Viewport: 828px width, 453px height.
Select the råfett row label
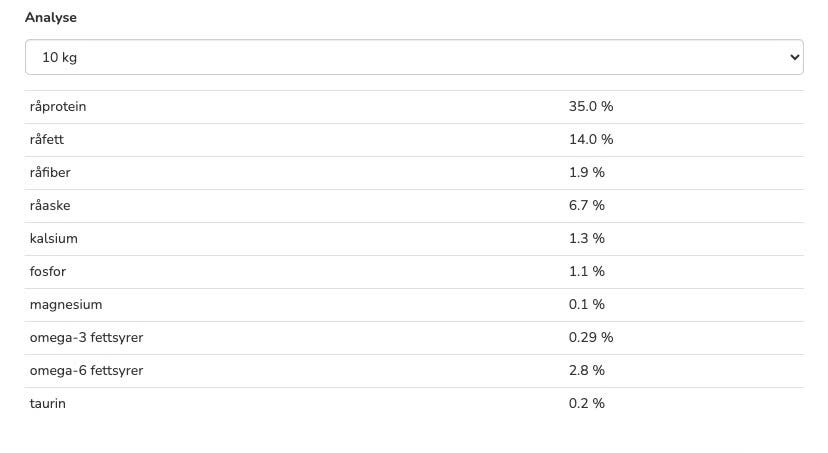[x=47, y=139]
